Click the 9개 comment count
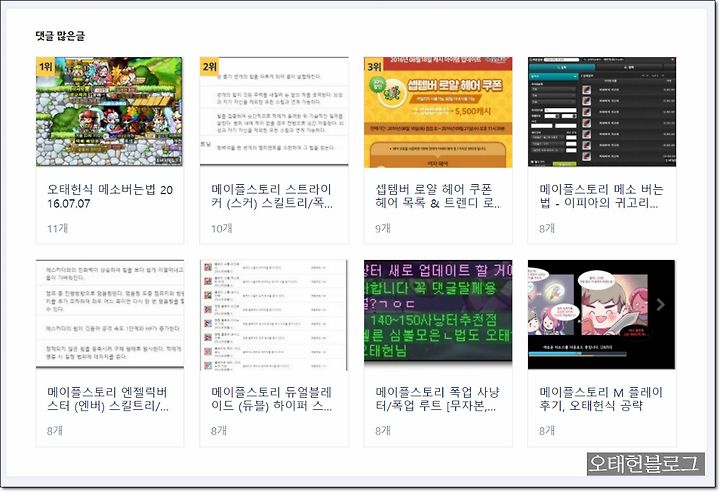Viewport: 720px width, 492px height. (383, 228)
